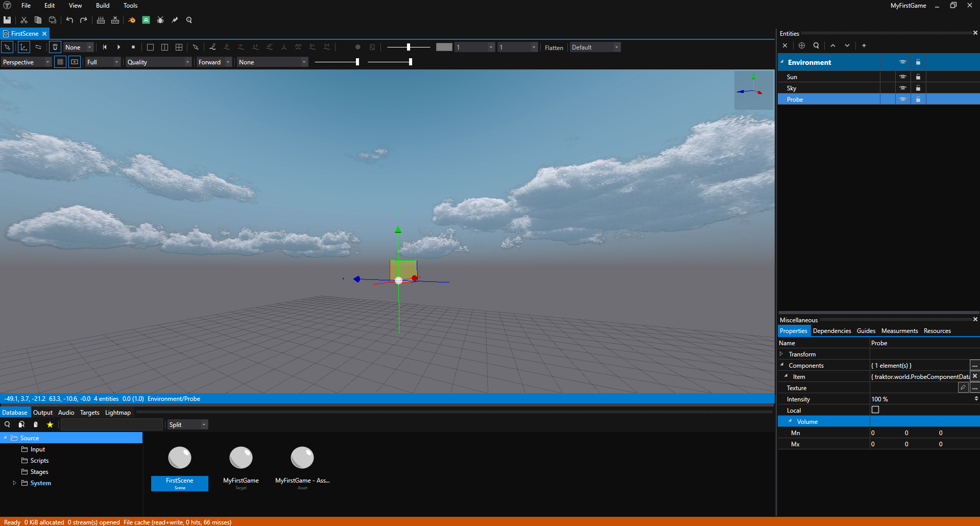Lock the Sky entity
This screenshot has width=980, height=526.
[x=917, y=88]
